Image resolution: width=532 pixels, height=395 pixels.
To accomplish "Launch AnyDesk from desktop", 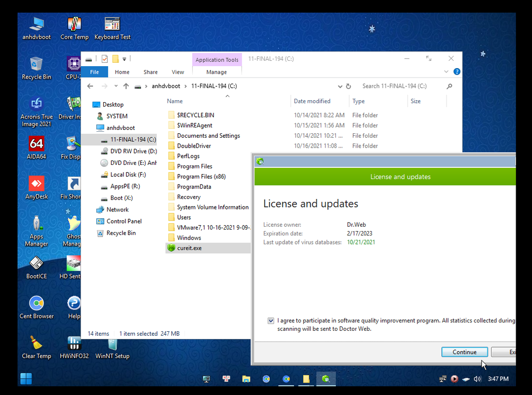I will 36,188.
